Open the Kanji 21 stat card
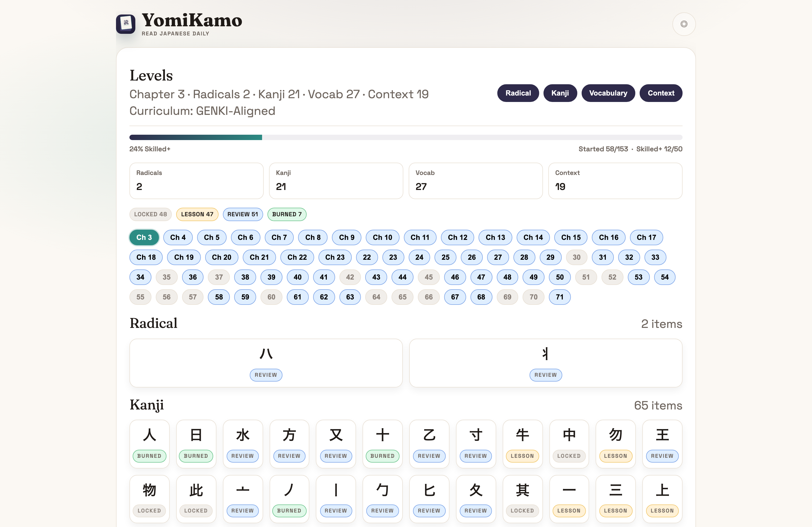 336,181
